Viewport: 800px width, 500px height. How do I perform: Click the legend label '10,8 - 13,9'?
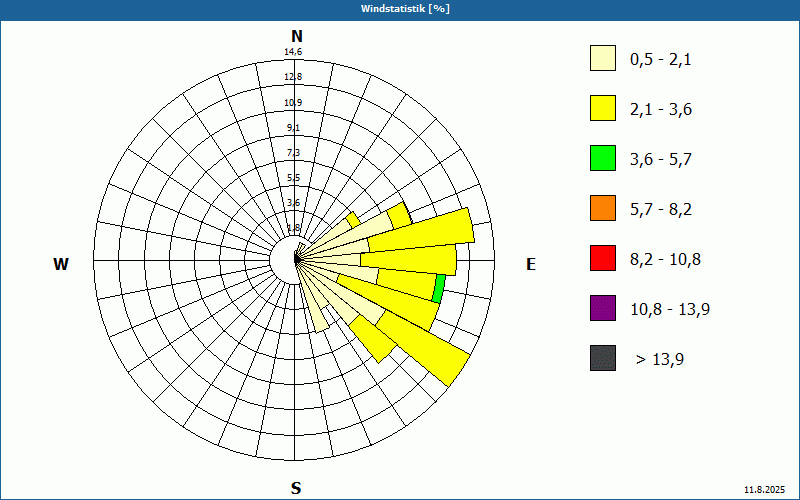[x=670, y=310]
